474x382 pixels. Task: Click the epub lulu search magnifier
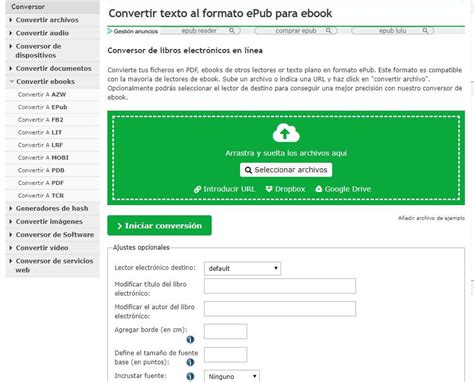[x=425, y=31]
